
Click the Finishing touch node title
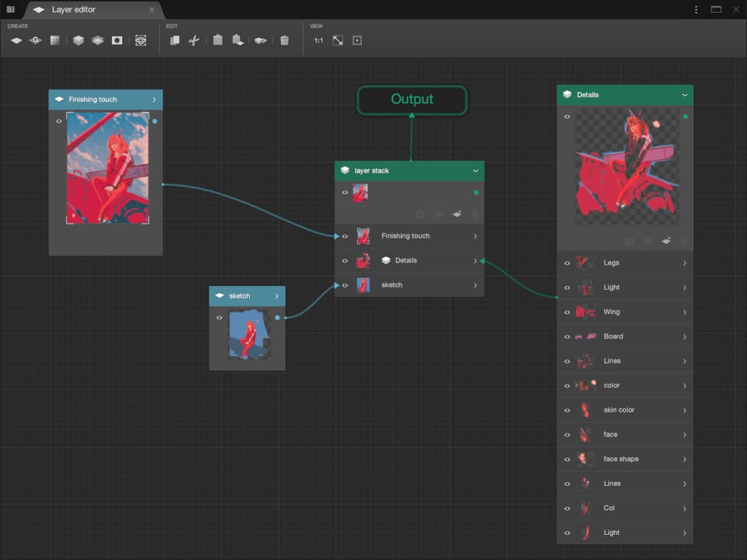93,99
